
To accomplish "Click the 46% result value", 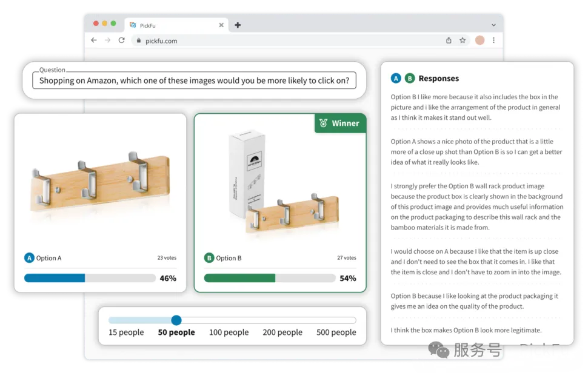I will click(168, 279).
